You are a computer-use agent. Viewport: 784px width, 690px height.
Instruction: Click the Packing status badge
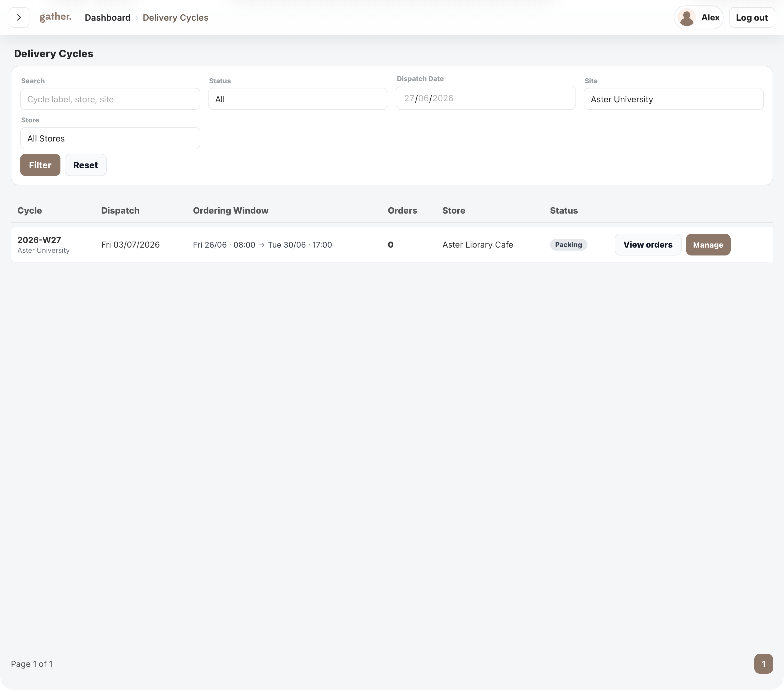(x=568, y=245)
